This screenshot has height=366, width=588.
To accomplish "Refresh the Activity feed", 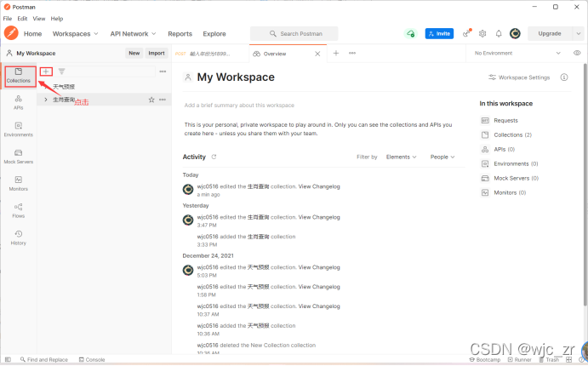I will 214,157.
